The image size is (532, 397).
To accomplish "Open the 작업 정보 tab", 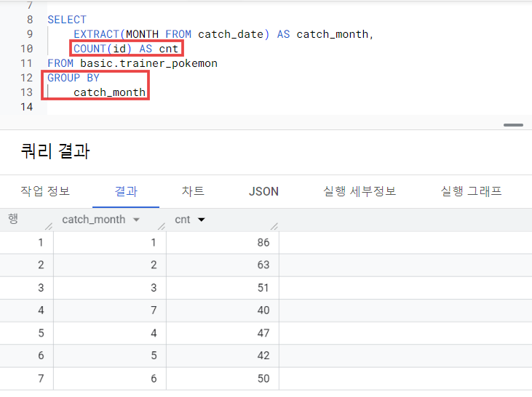I will (x=45, y=191).
